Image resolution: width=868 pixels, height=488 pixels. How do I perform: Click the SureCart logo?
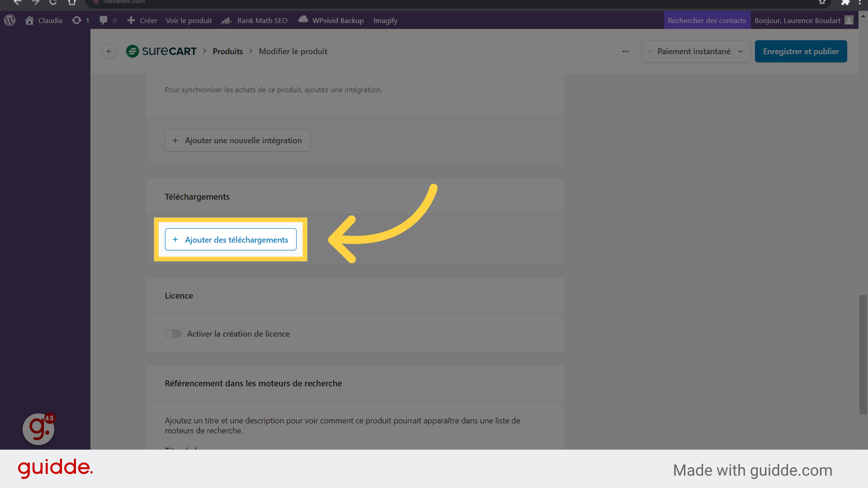point(161,51)
